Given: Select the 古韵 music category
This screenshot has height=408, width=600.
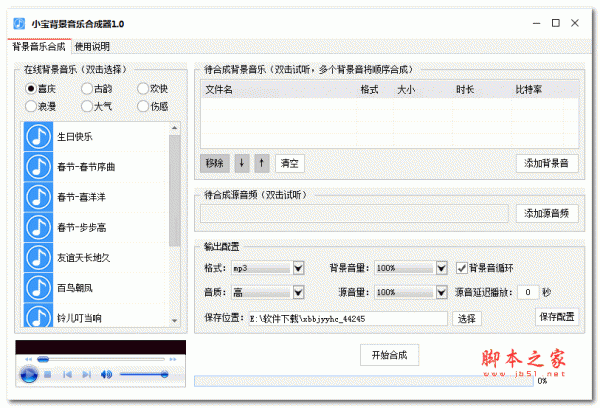Looking at the screenshot, I should click(96, 89).
